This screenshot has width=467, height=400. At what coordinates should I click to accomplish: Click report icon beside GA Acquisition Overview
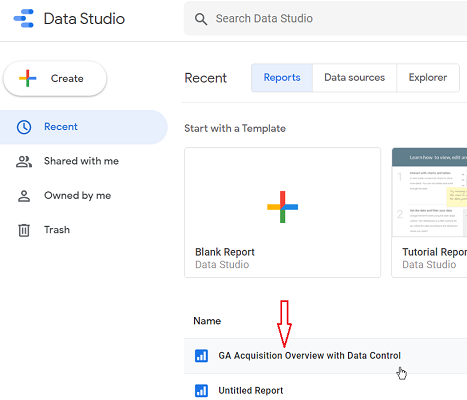(201, 356)
